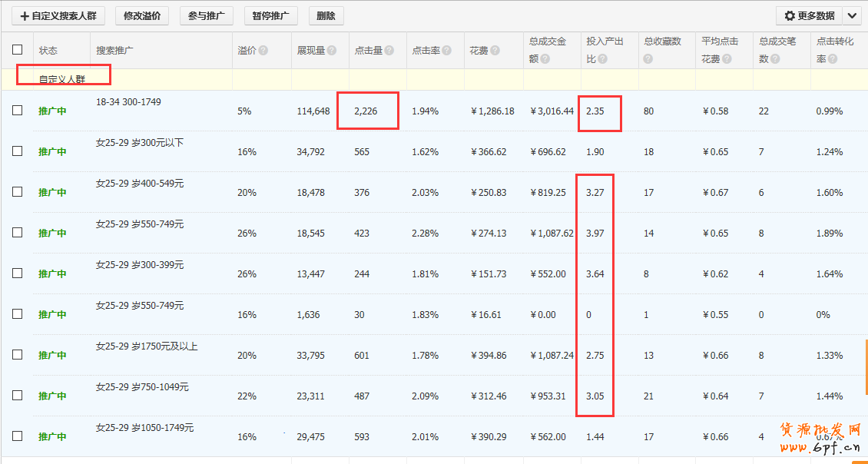Screen dimensions: 868x464
Task: Click the 暂停推广 button
Action: tap(270, 15)
